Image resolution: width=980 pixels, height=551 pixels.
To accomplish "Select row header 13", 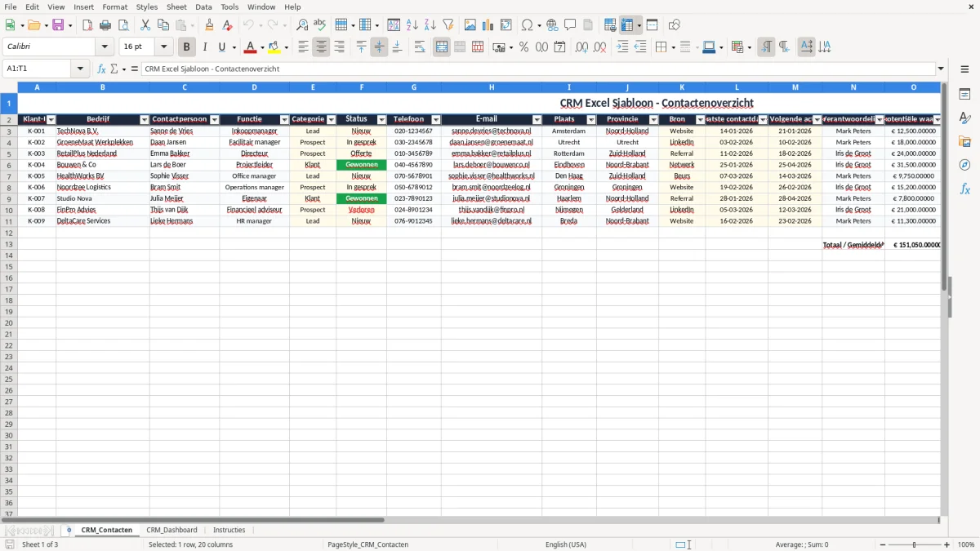I will (x=9, y=244).
